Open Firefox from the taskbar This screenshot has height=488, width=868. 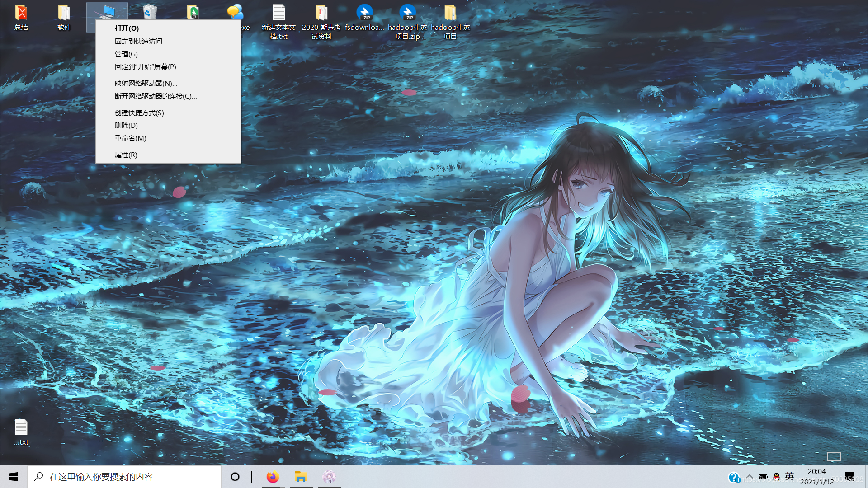click(x=273, y=477)
